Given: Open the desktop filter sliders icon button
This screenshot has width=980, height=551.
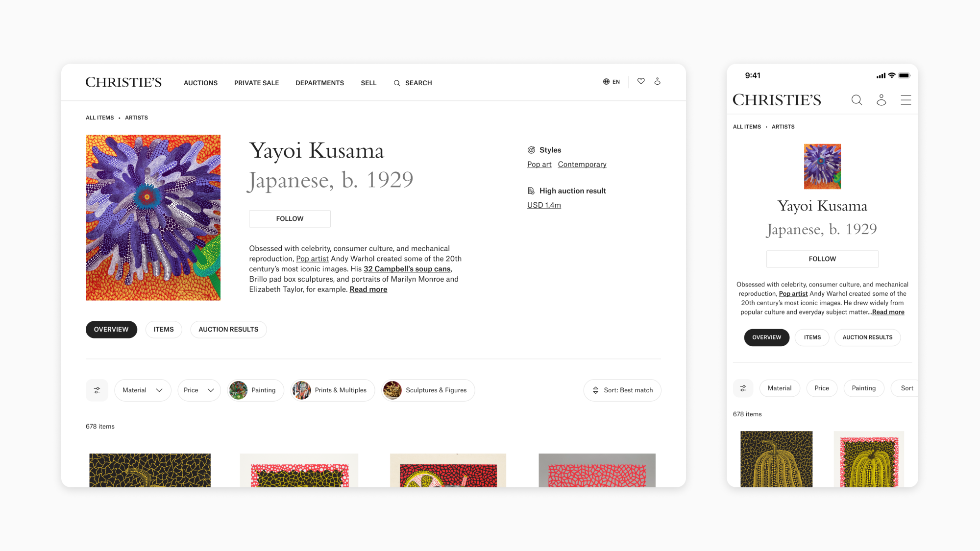Looking at the screenshot, I should pos(97,390).
